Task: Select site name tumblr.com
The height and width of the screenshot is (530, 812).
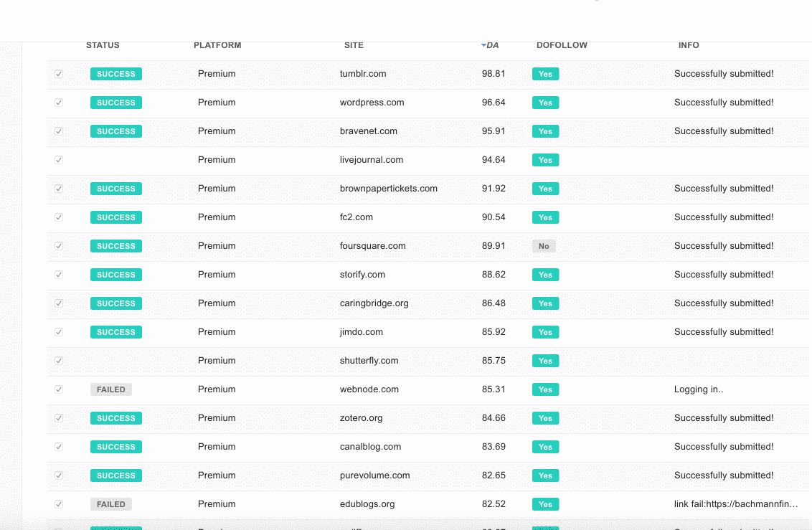Action: tap(363, 73)
